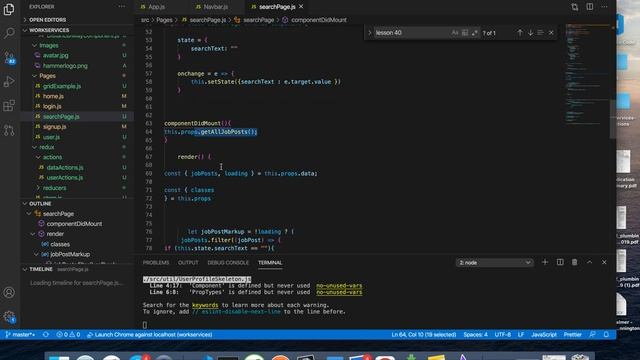Collapse the Outline section
Screen dimensions: 640x360
point(78,203)
